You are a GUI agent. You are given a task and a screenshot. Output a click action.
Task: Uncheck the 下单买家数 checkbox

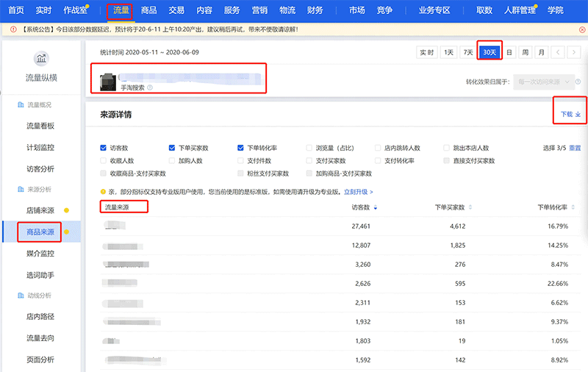[x=172, y=148]
